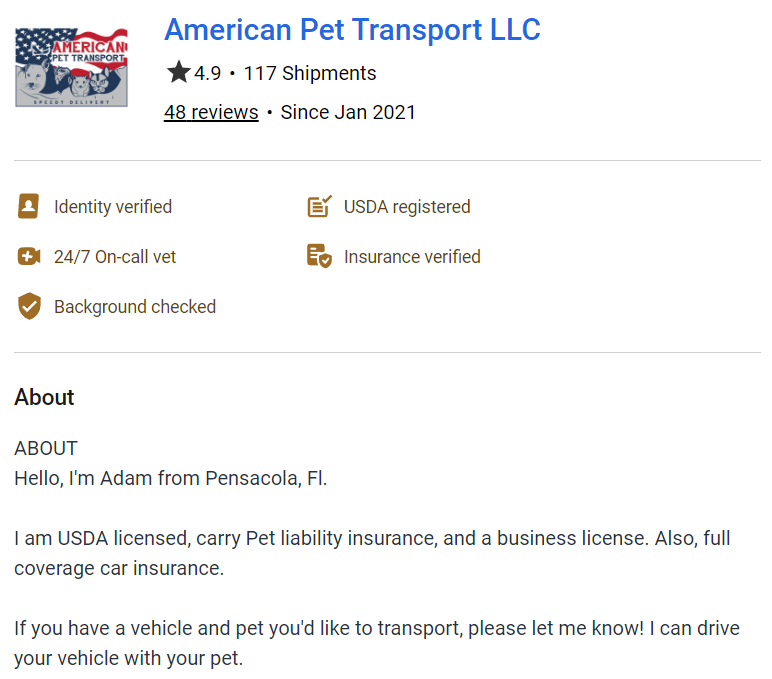772x679 pixels.
Task: Click the USDA registered checklist icon
Action: click(320, 206)
